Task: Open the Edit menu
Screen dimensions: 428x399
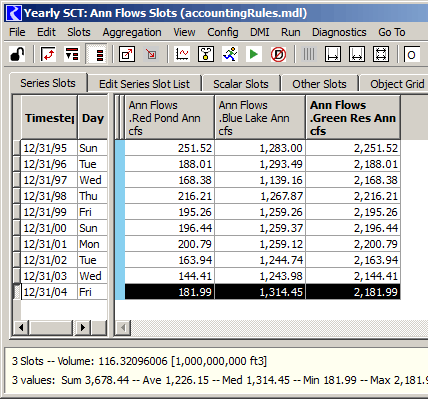Action: pos(46,32)
